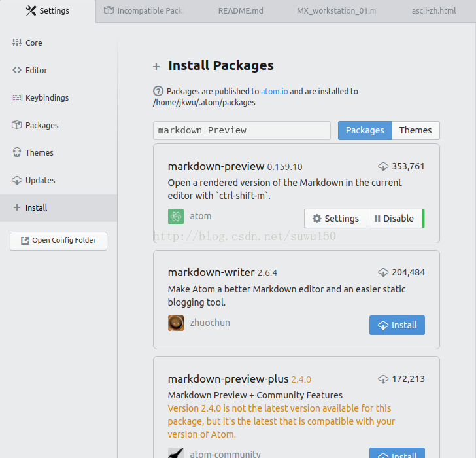Viewport: 476px width, 458px height.
Task: Click the markdown-preview download count icon
Action: 383,166
